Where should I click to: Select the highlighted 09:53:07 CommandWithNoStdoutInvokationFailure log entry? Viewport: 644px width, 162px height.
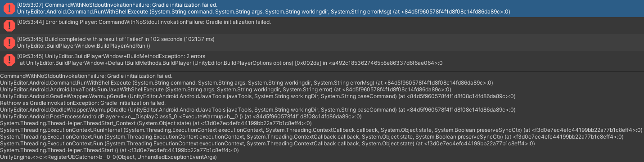322,9
